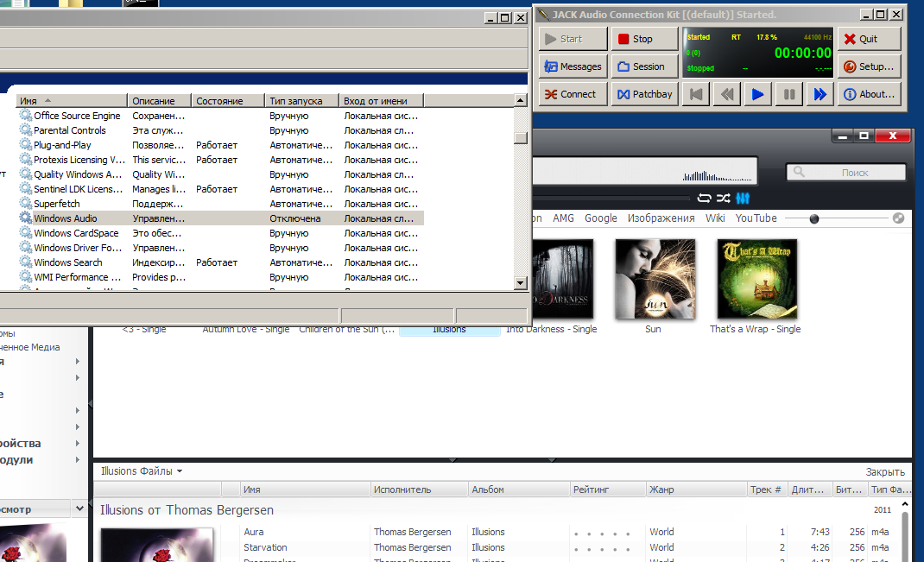The width and height of the screenshot is (924, 562).
Task: Start the JACK server with Start button
Action: (x=573, y=39)
